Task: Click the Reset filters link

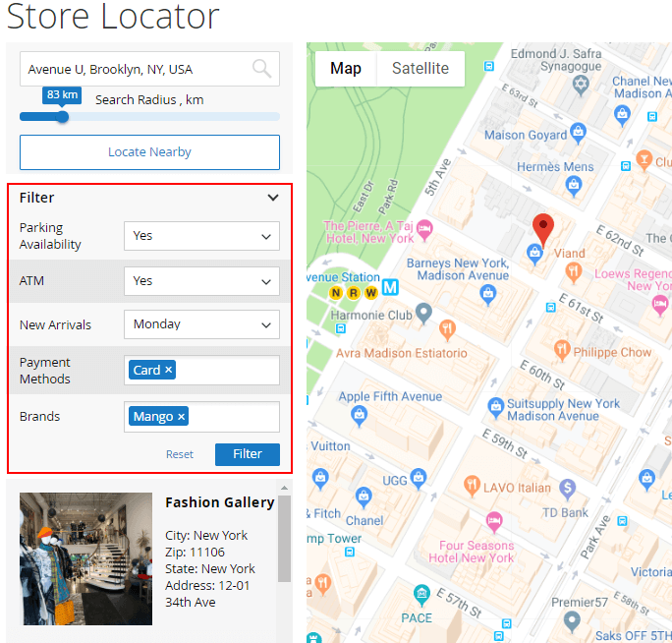Action: click(180, 454)
